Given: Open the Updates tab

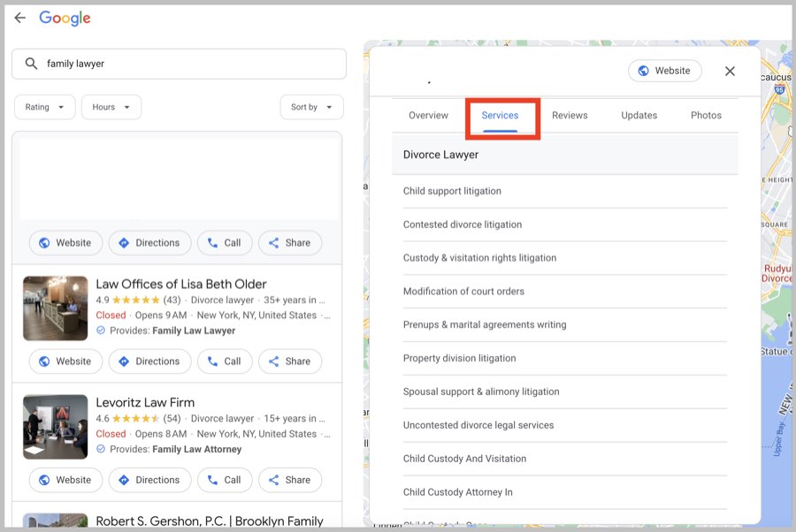Looking at the screenshot, I should pos(639,116).
